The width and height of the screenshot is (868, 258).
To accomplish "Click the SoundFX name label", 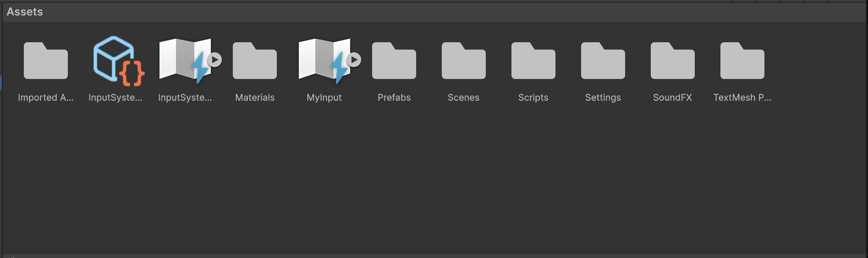I will point(673,97).
